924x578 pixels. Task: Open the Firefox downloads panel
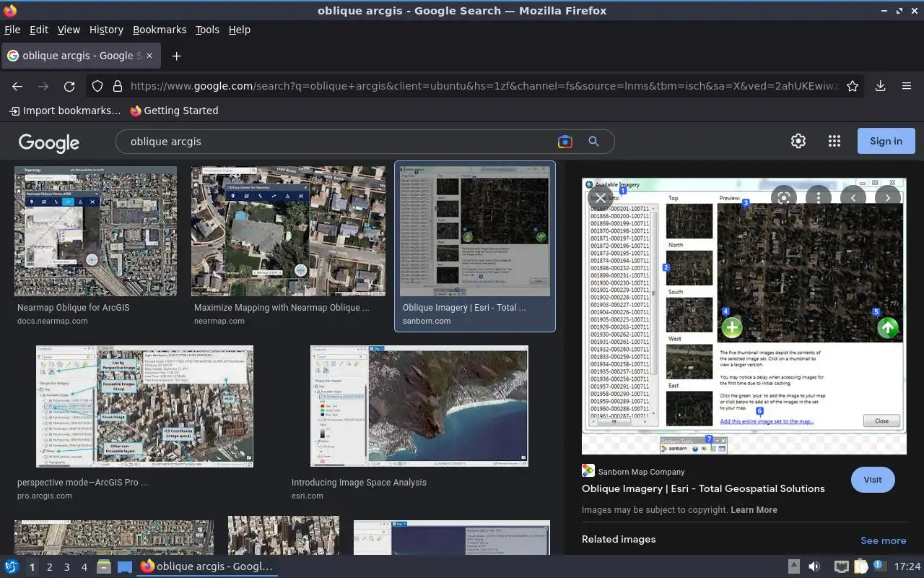880,86
